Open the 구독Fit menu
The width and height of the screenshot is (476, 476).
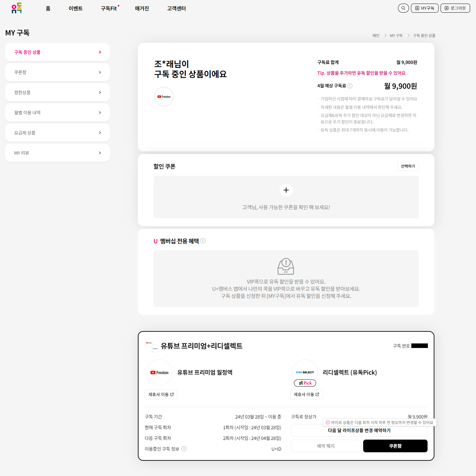coord(109,8)
